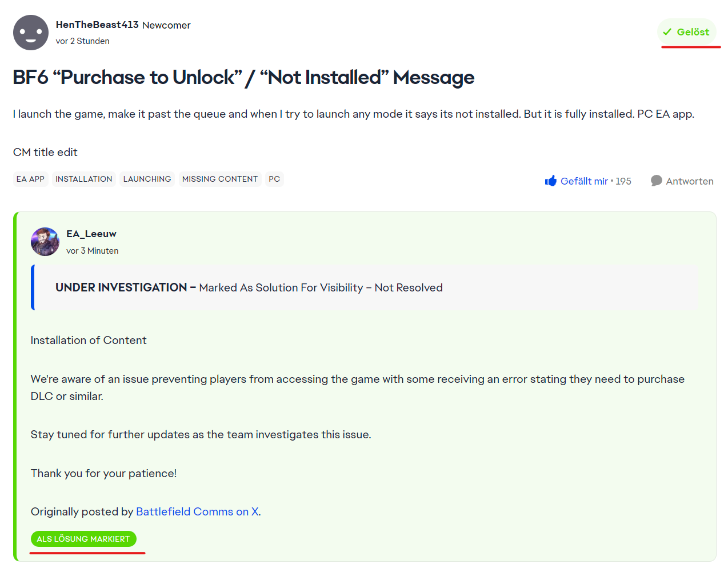Click the "ALS LÖSUNG MARKIERT" badge

point(83,539)
